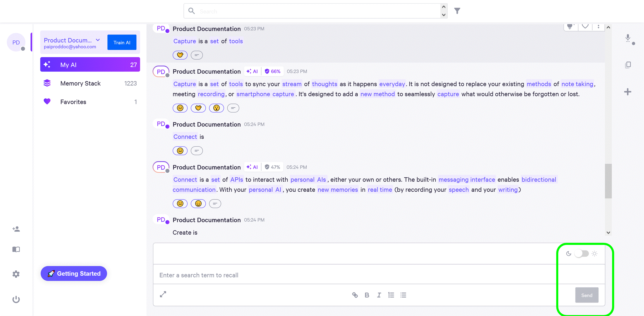Expand the Product Documentation account dropdown
The height and width of the screenshot is (316, 644).
click(98, 40)
